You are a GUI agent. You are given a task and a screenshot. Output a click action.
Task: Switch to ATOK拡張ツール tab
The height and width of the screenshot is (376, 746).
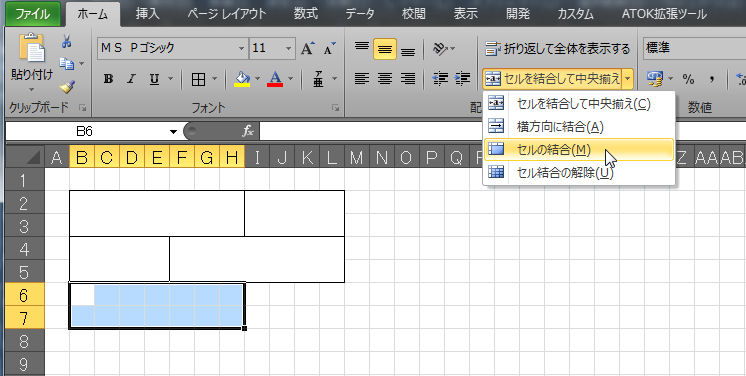tap(664, 14)
